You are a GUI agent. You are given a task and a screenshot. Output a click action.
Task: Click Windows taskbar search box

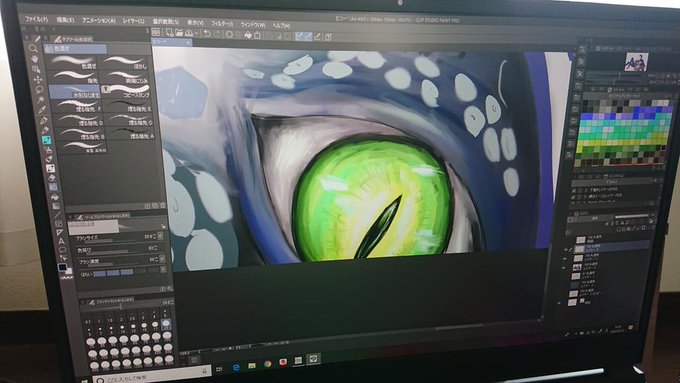coord(152,373)
